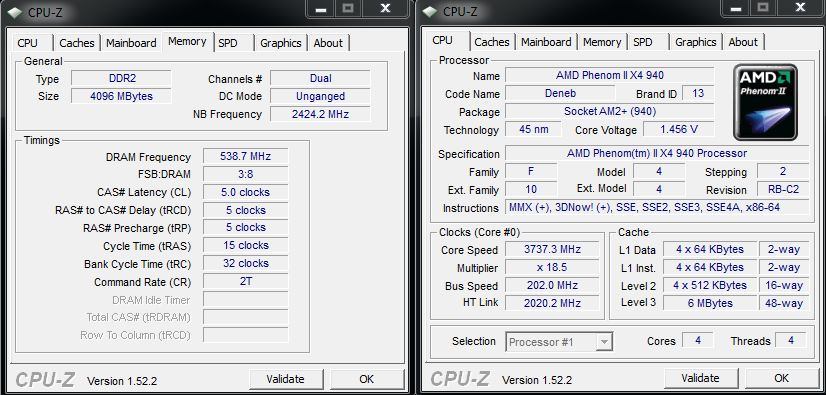
Task: Switch to Mainboard tab in left window
Action: pyautogui.click(x=131, y=43)
